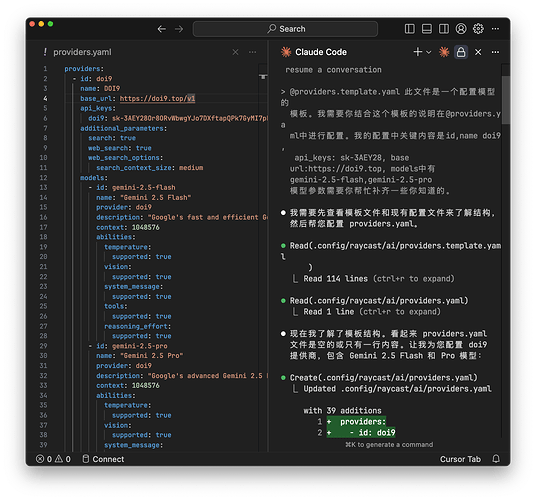Click 'context: 1048576' on line 17
536x500 pixels.
coord(128,227)
